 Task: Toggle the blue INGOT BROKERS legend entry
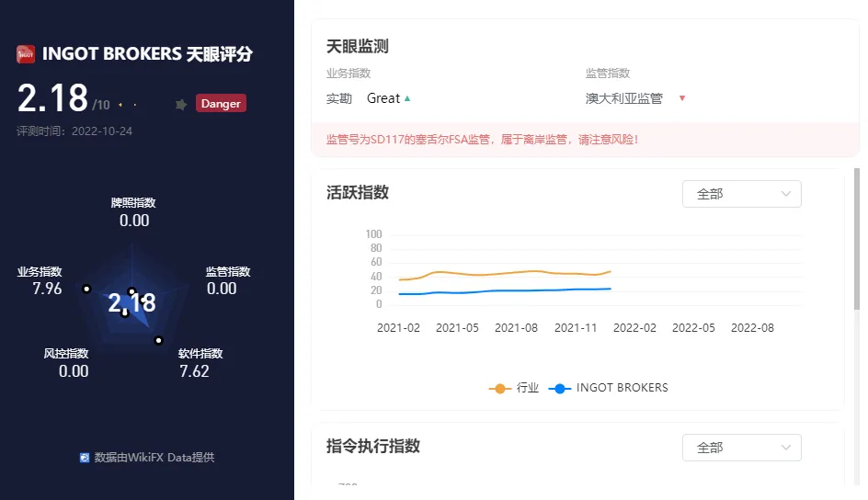(x=609, y=388)
